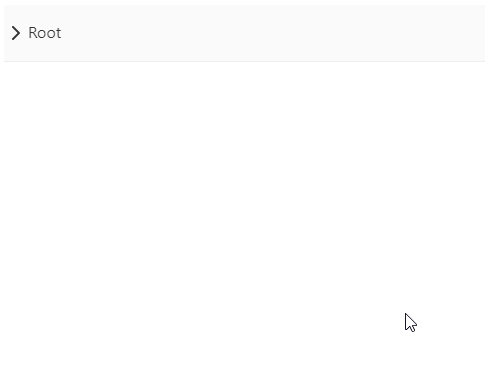Click the blank white area below Root
490x381 pixels.
244,220
